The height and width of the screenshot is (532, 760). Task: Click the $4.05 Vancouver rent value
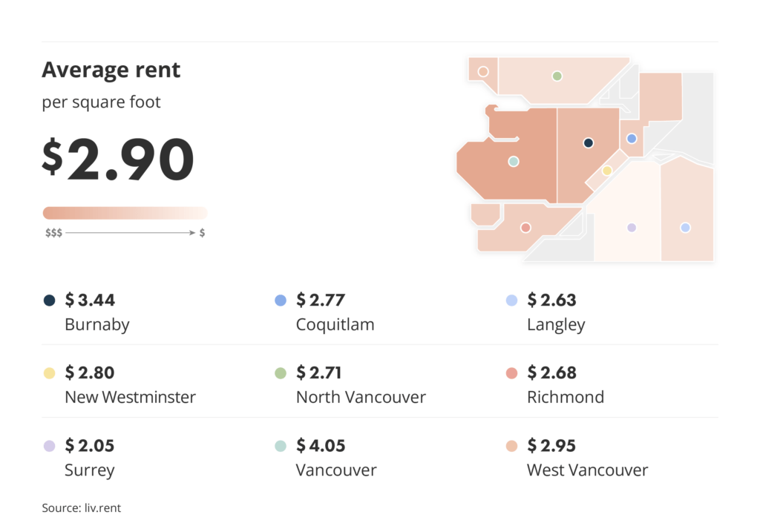(x=320, y=446)
